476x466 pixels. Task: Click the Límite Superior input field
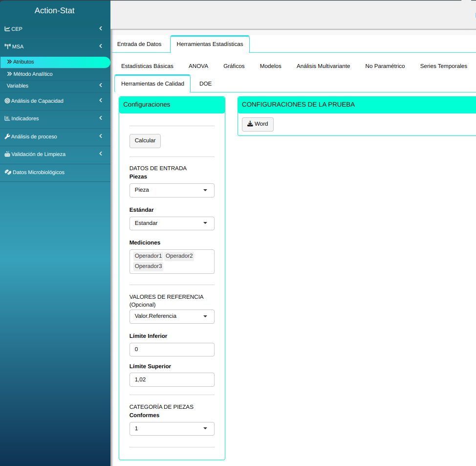[x=172, y=380]
